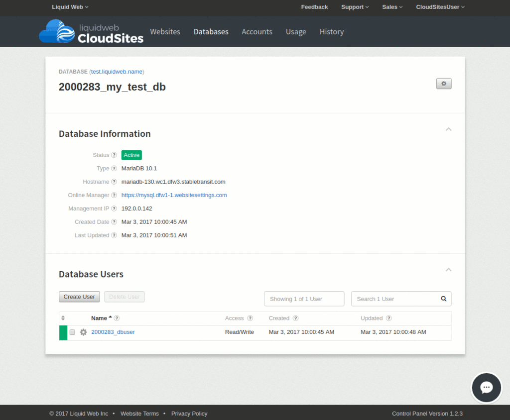Select the 2000283_dbuser checkbox
The width and height of the screenshot is (510, 420).
pos(72,332)
